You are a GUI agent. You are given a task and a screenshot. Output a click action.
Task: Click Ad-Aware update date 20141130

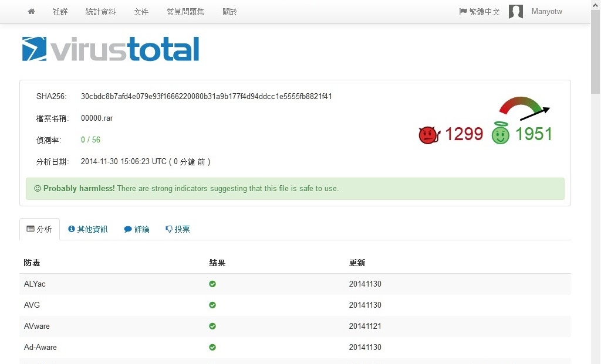[365, 347]
